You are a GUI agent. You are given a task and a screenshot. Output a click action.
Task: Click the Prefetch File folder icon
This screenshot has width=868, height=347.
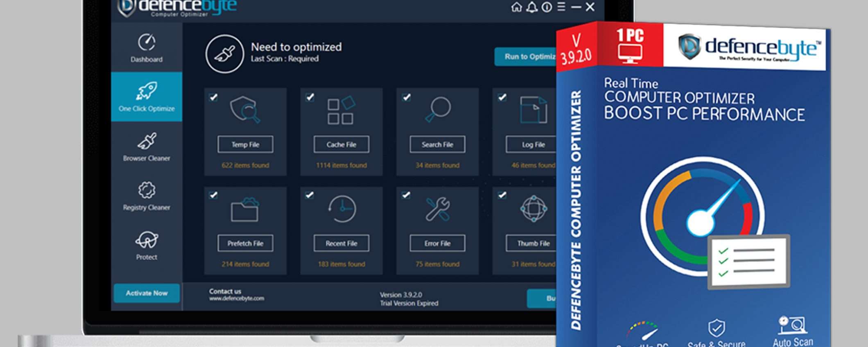tap(245, 209)
